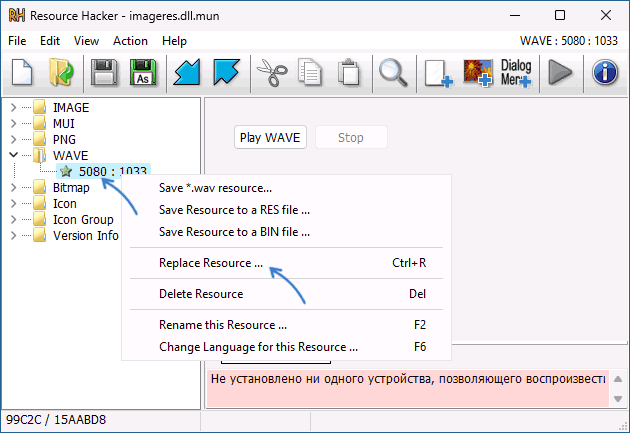Image resolution: width=630 pixels, height=433 pixels.
Task: Paste using the clipboard icon
Action: tap(349, 73)
